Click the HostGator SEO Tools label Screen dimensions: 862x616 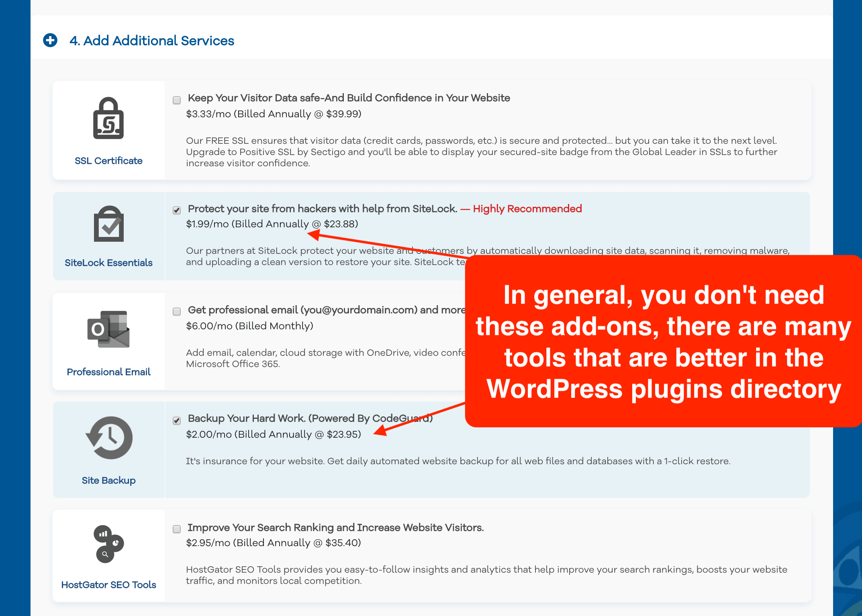pyautogui.click(x=108, y=585)
